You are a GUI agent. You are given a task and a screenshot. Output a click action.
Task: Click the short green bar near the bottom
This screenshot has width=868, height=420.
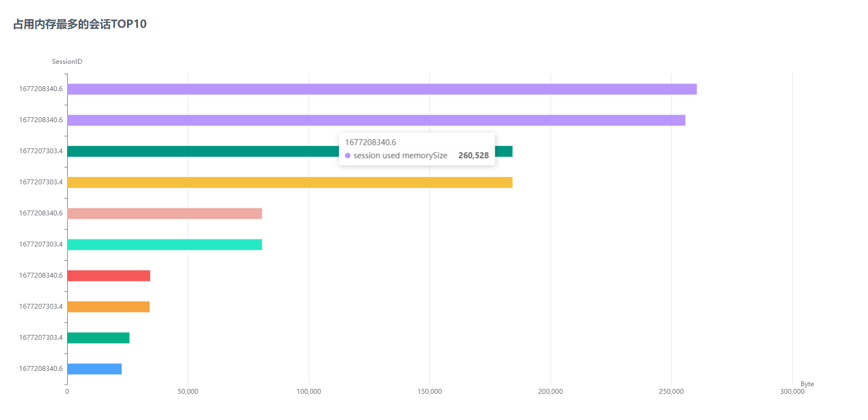(x=98, y=338)
